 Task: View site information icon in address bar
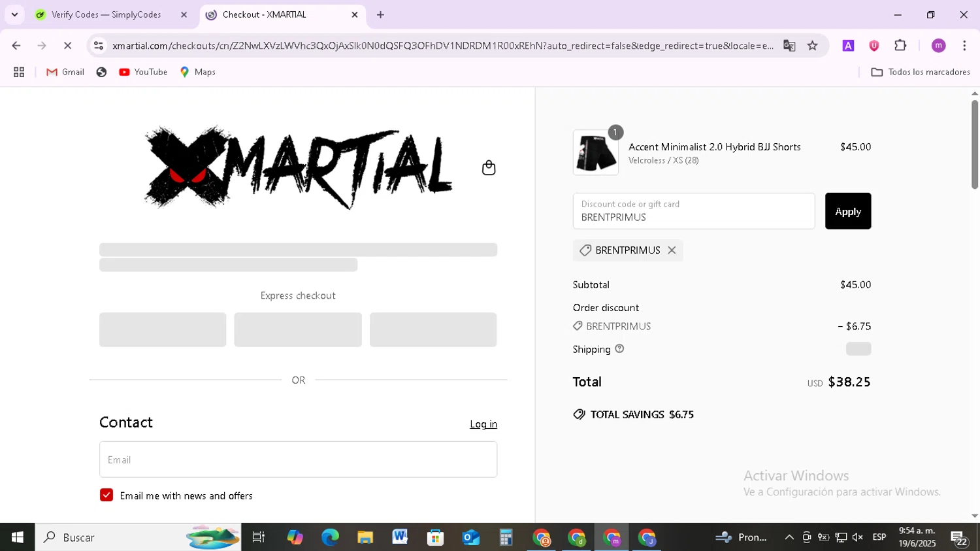pos(99,46)
